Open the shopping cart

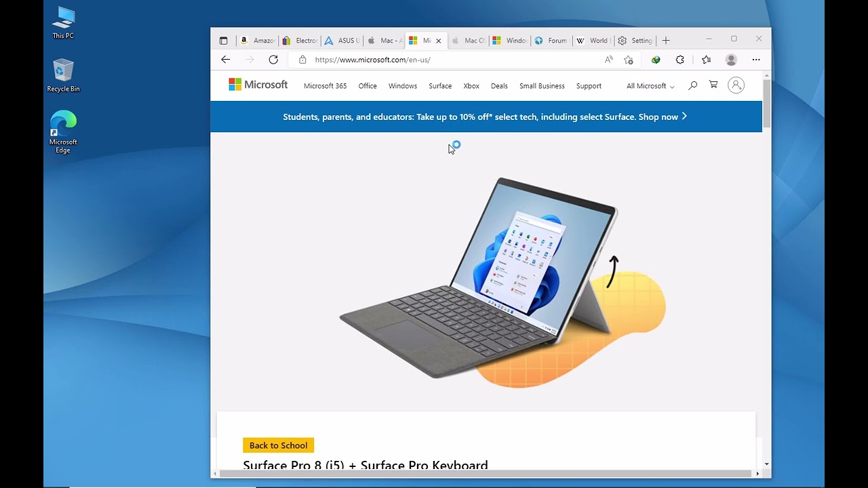click(713, 85)
